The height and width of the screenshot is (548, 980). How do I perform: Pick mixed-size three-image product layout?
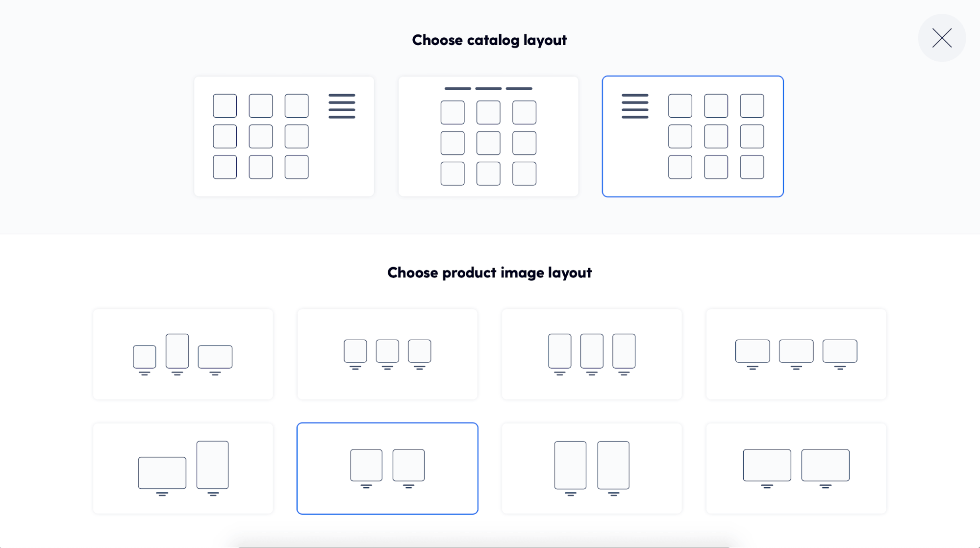pos(183,354)
